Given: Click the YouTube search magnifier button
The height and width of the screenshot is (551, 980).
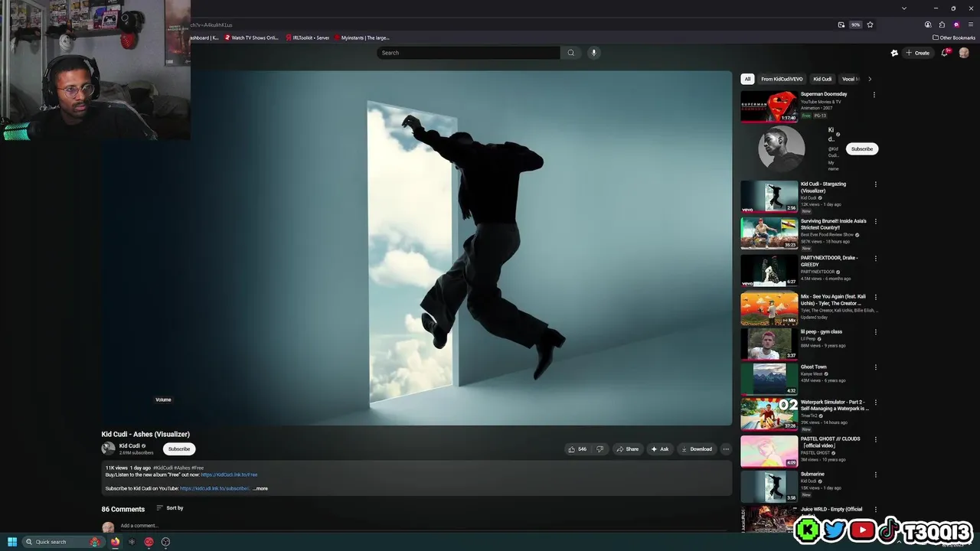Looking at the screenshot, I should (x=570, y=53).
